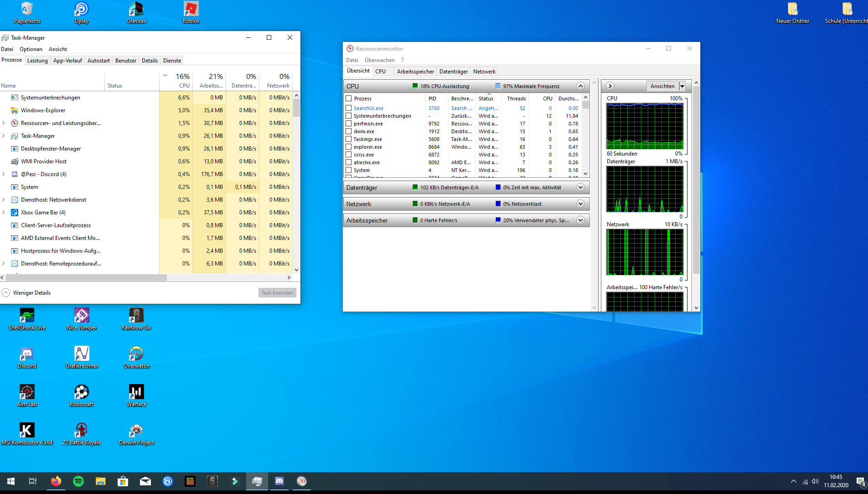Expand the Ressourcen- und Leistungsüber... row in Task-Manager
Viewport: 868px width, 494px height.
(4, 123)
